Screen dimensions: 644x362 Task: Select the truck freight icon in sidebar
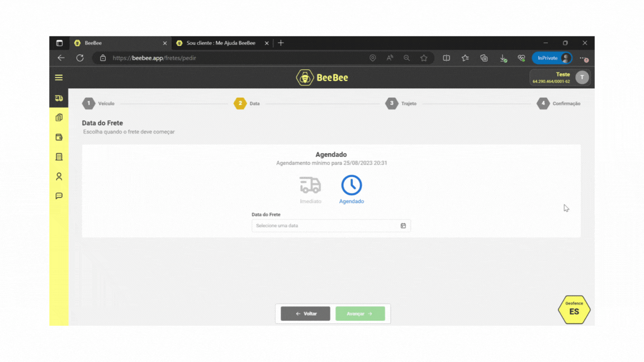pyautogui.click(x=59, y=98)
